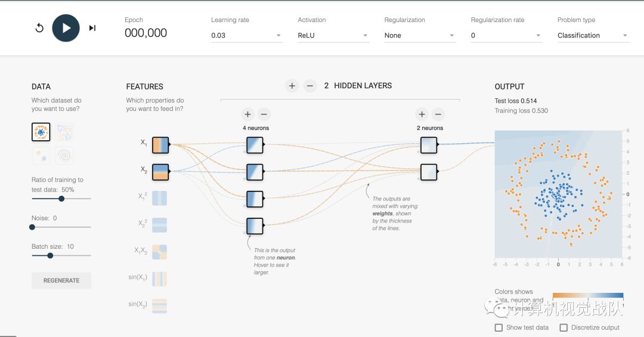Viewport: 644px width, 337px height.
Task: Enable the Show test data checkbox
Action: 499,327
